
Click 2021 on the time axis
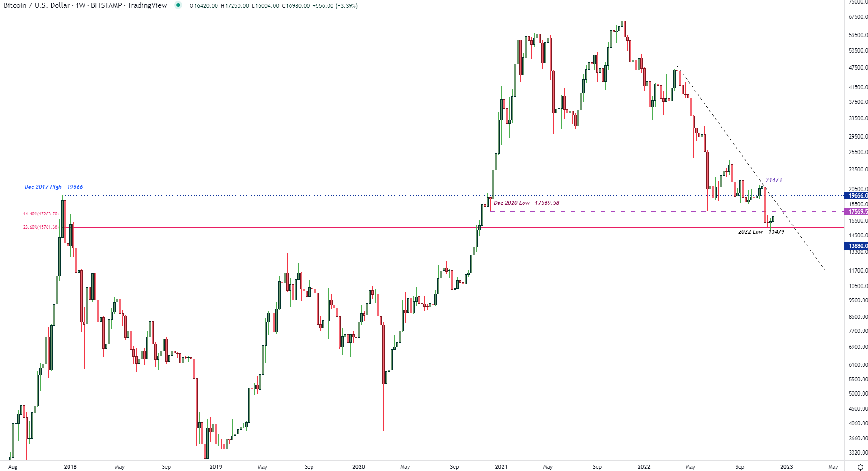tap(501, 467)
